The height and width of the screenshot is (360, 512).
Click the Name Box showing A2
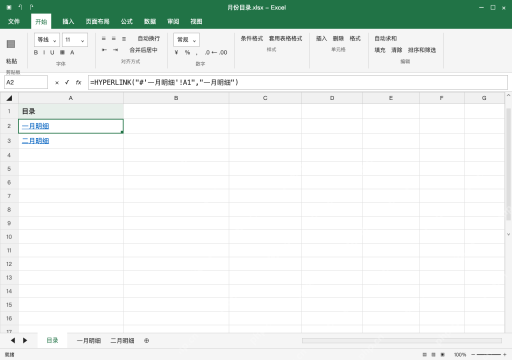click(x=26, y=82)
